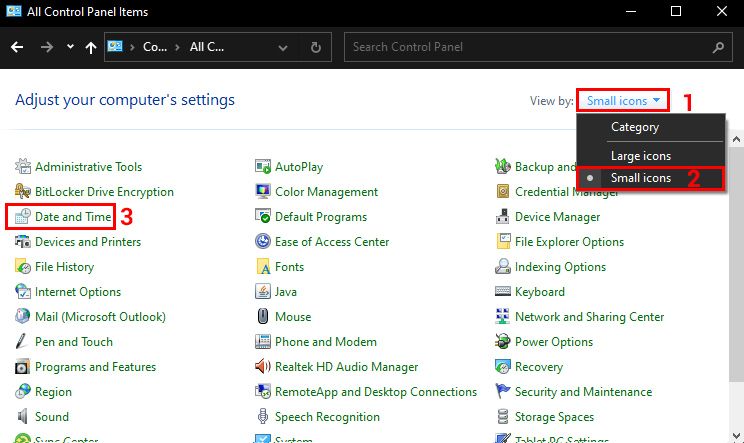
Task: Open the RemoteApp and Desktop Connections icon
Action: 262,392
